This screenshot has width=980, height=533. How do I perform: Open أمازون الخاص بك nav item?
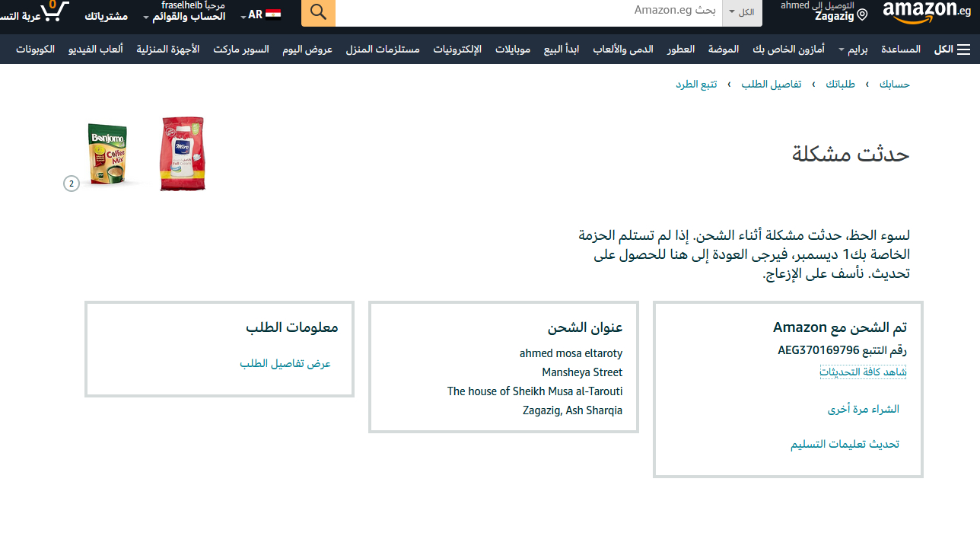[788, 49]
